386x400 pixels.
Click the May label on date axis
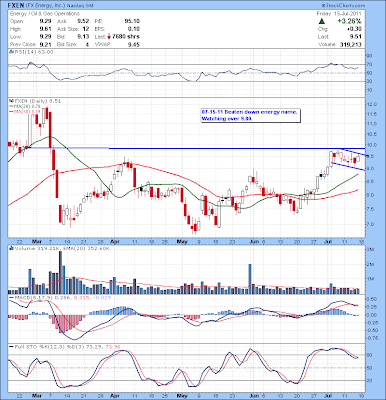pyautogui.click(x=182, y=241)
